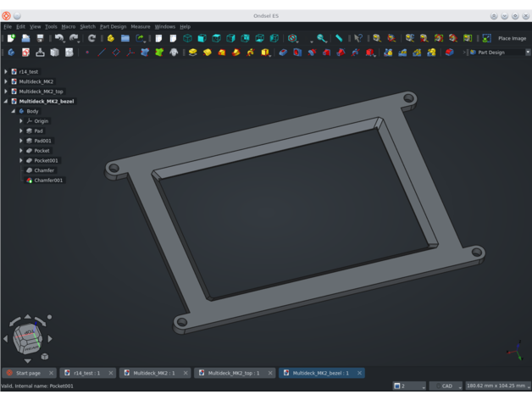Click the isometric view cube icon in toolbar
Screen dimensions: 532x400
tap(187, 38)
